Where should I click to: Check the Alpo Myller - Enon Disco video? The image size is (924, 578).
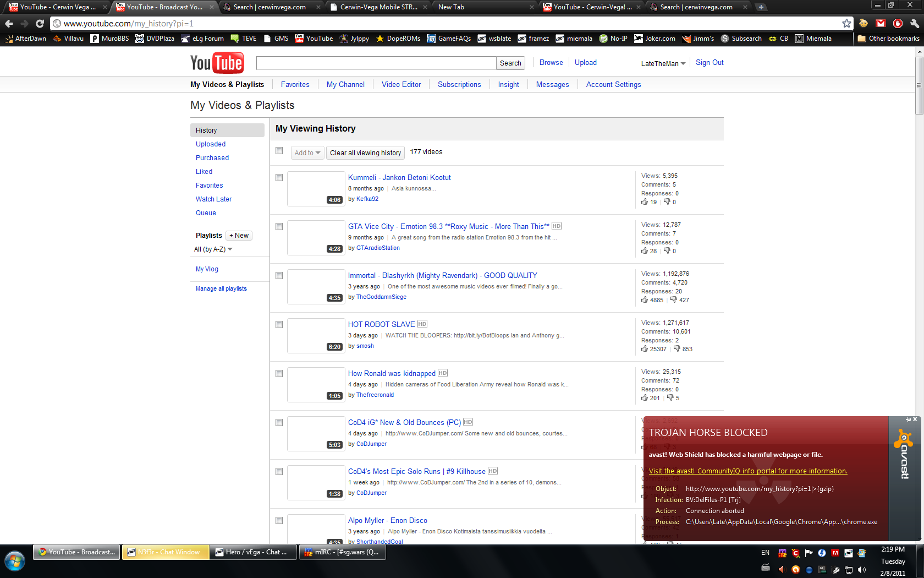[x=279, y=521]
